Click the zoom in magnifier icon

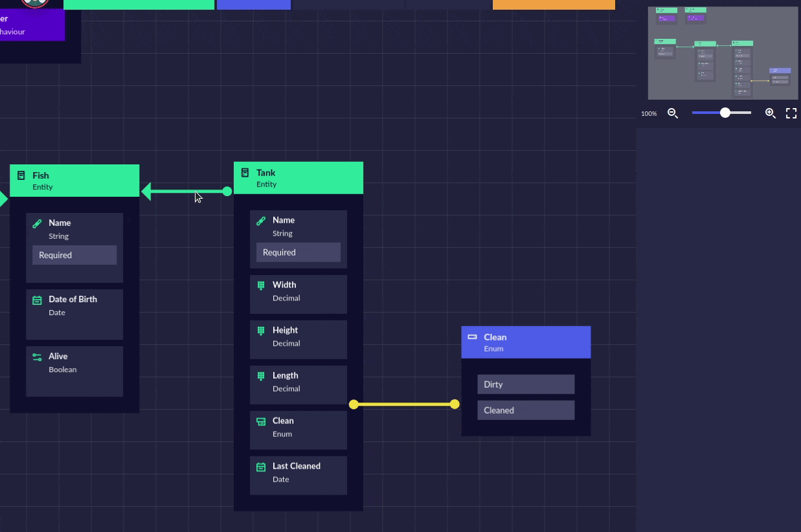pos(770,113)
